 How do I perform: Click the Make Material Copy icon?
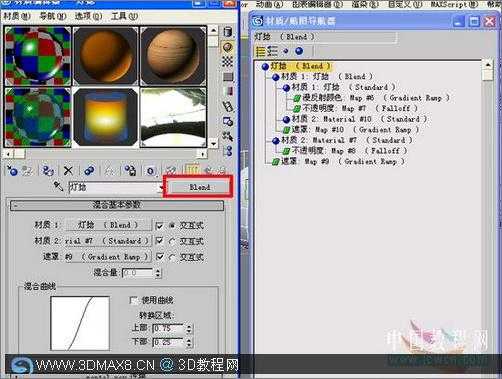point(89,171)
